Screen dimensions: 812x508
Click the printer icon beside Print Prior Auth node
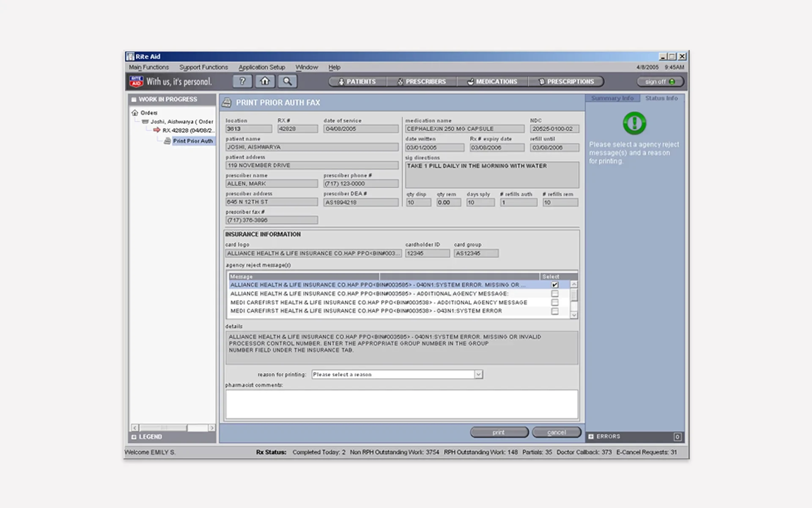pyautogui.click(x=167, y=141)
